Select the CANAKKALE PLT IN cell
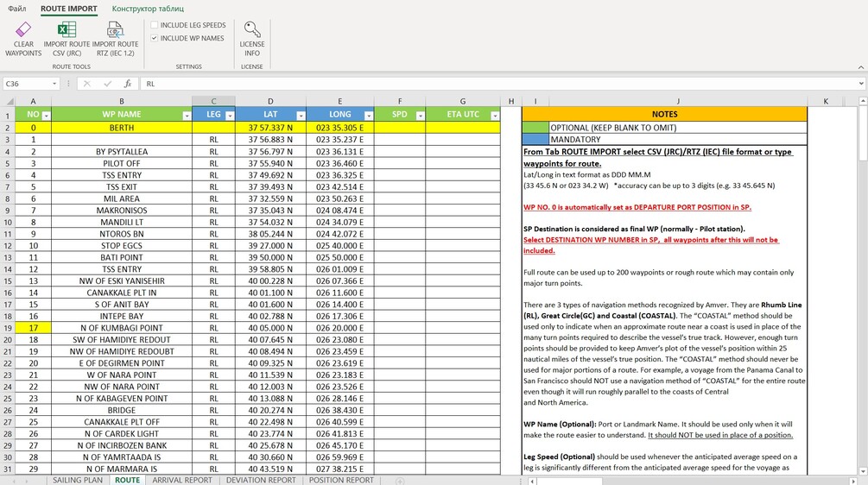The image size is (868, 485). [x=122, y=293]
